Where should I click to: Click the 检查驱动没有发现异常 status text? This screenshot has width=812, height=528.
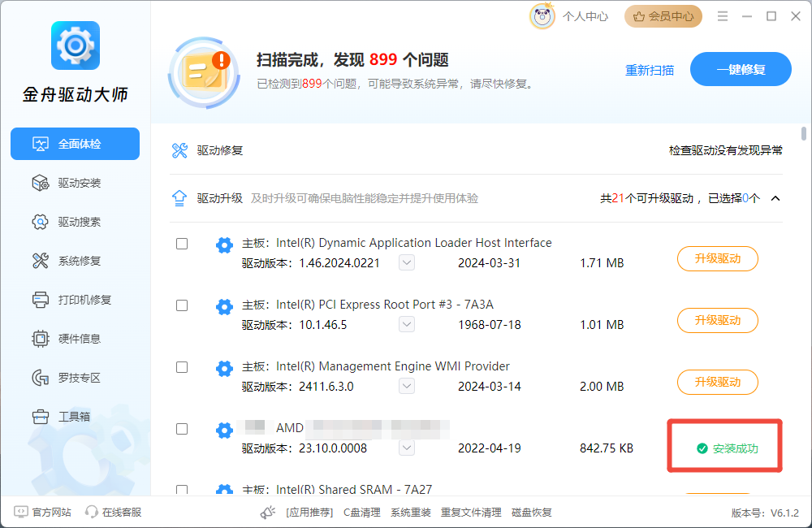click(725, 151)
